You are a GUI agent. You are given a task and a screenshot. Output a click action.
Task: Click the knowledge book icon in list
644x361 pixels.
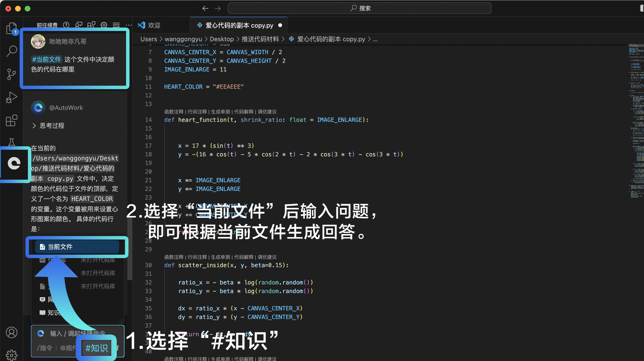(42, 312)
